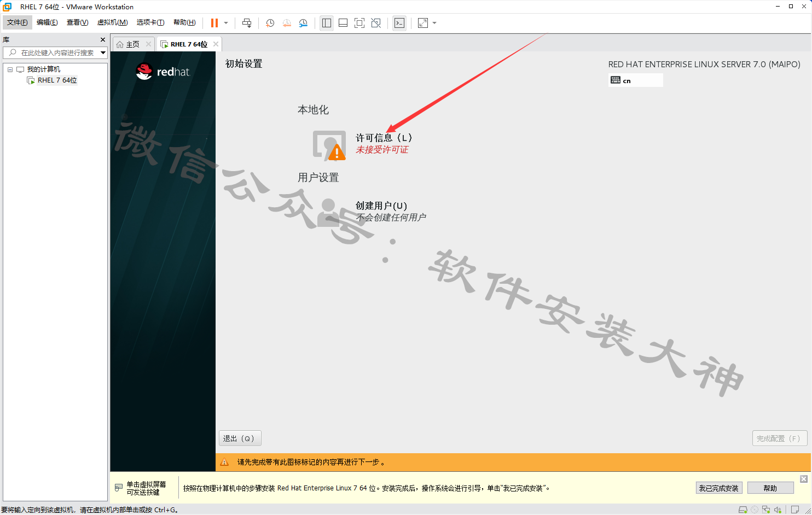Click the CD/DVD drive status bar icon

coord(755,510)
